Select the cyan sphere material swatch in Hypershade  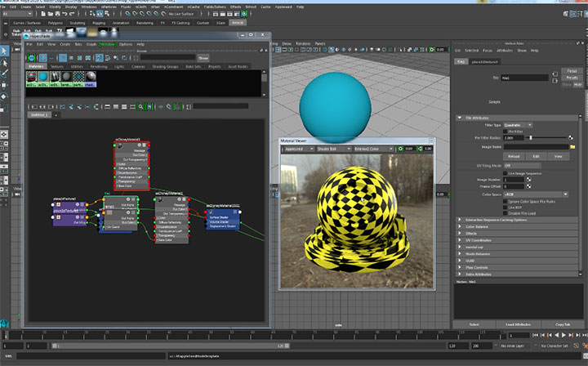(x=43, y=78)
